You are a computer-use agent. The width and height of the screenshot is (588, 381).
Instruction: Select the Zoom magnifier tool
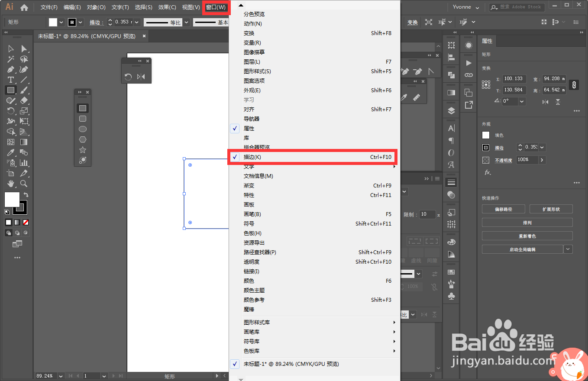24,184
